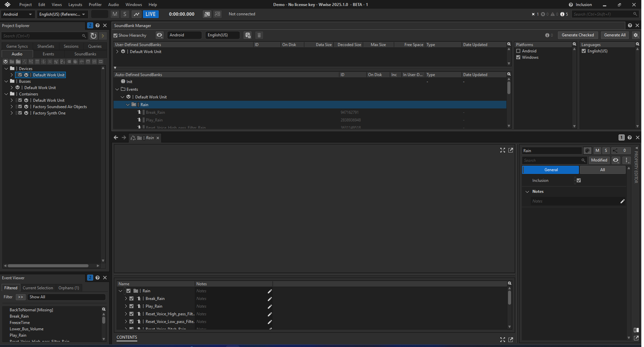Click the Generate All button
This screenshot has width=644, height=347.
click(x=615, y=35)
